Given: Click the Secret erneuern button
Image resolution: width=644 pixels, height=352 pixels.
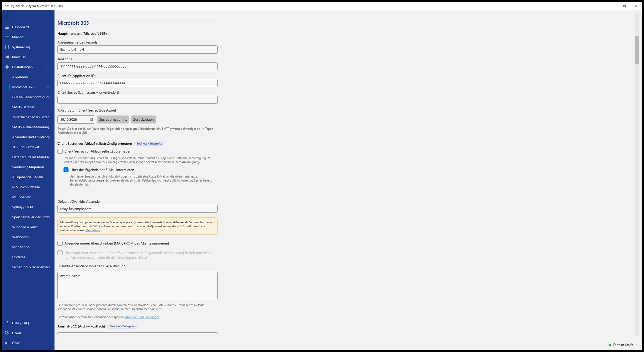Looking at the screenshot, I should (113, 119).
